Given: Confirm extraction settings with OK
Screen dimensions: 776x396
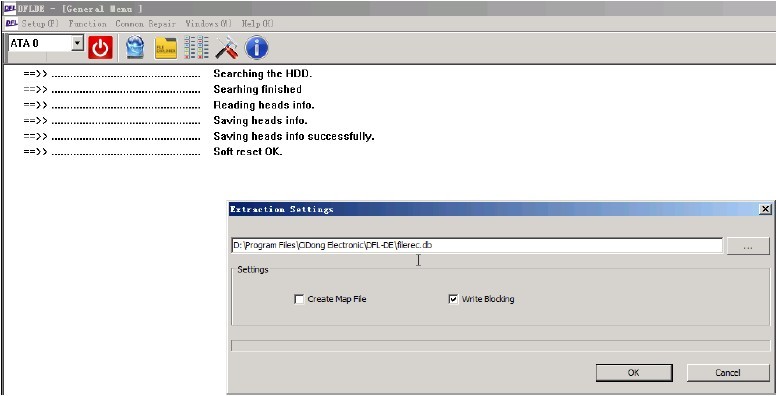Looking at the screenshot, I should pyautogui.click(x=633, y=373).
